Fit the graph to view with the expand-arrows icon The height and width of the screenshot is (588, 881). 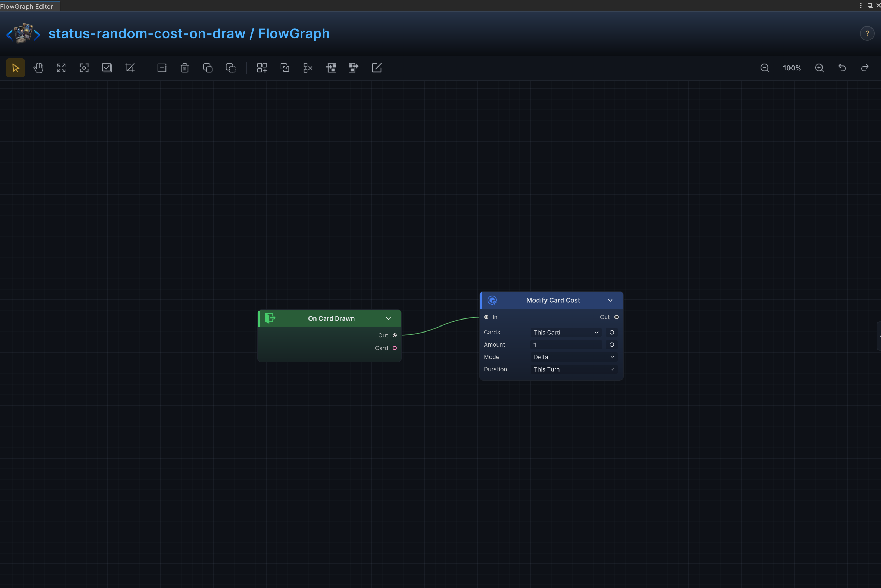click(x=61, y=68)
